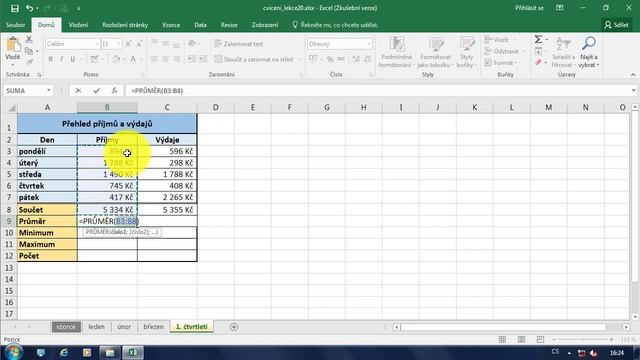Switch to Page Break Preview icon

pos(540,340)
